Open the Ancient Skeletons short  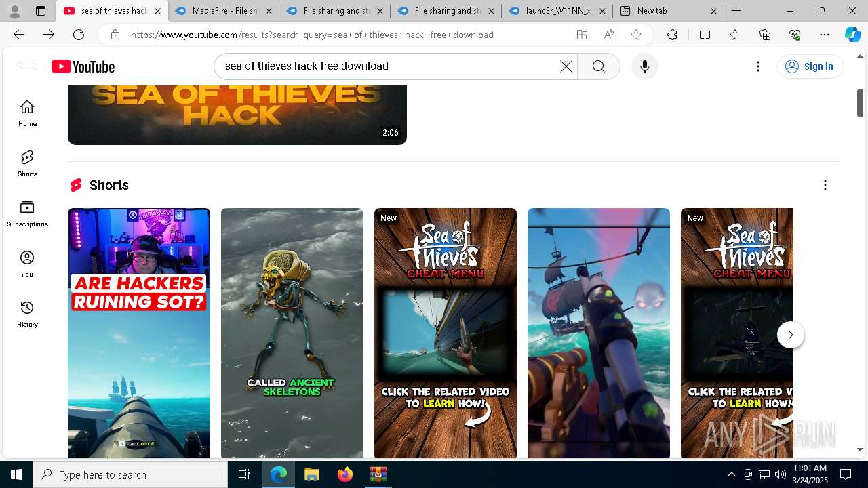[292, 333]
